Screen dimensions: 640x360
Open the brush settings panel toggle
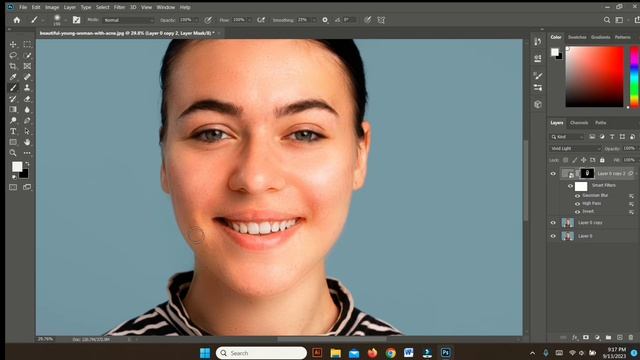tap(76, 20)
